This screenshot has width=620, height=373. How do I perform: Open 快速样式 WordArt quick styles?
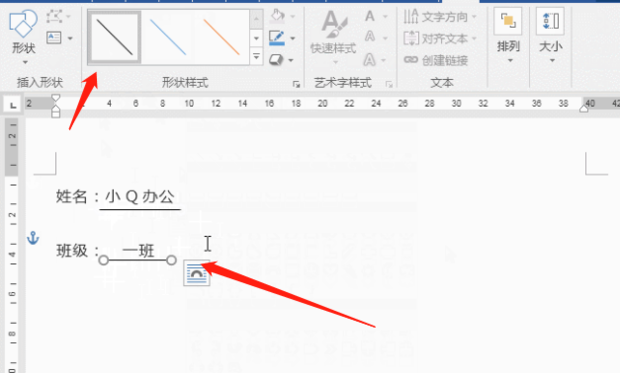click(333, 37)
